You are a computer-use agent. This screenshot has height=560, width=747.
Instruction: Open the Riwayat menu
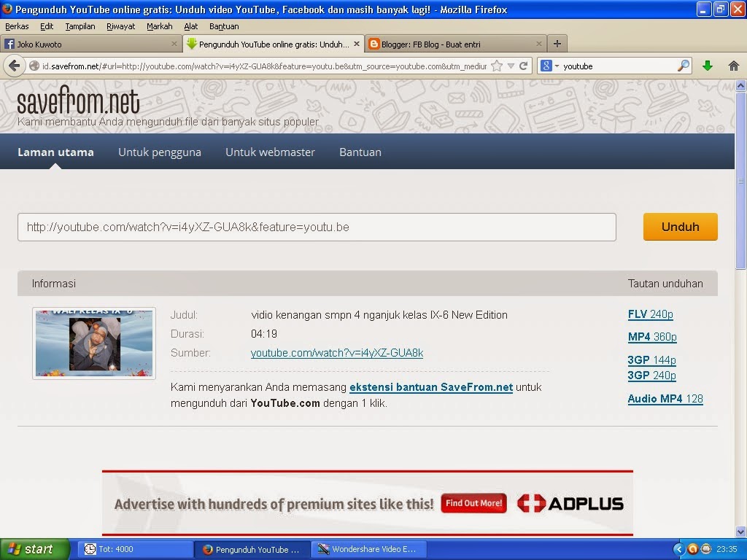tap(120, 26)
